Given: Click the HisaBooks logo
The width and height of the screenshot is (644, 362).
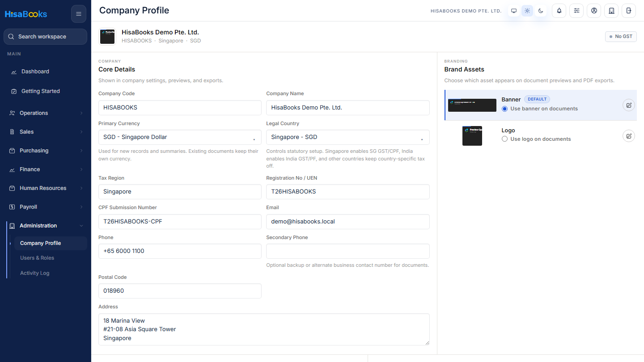Looking at the screenshot, I should 26,14.
